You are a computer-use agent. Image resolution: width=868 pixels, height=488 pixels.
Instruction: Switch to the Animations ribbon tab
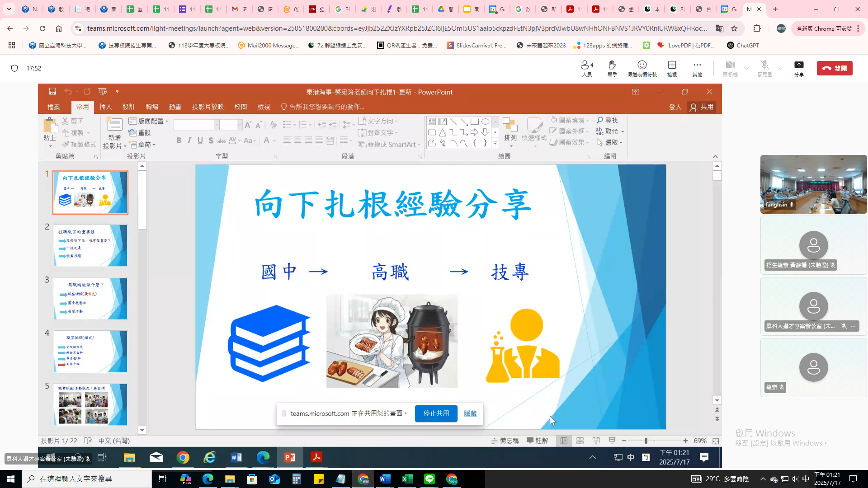(x=175, y=107)
